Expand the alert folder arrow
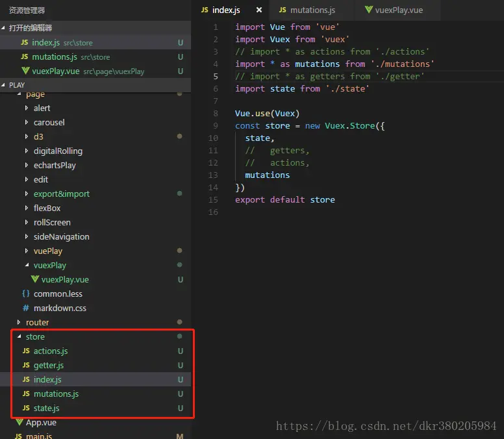 [x=27, y=108]
